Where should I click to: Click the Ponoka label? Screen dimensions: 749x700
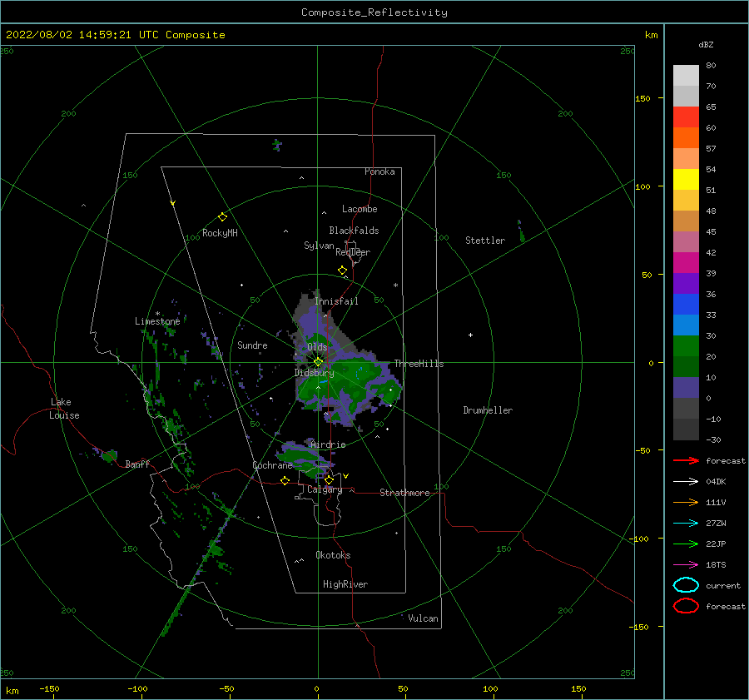(379, 172)
